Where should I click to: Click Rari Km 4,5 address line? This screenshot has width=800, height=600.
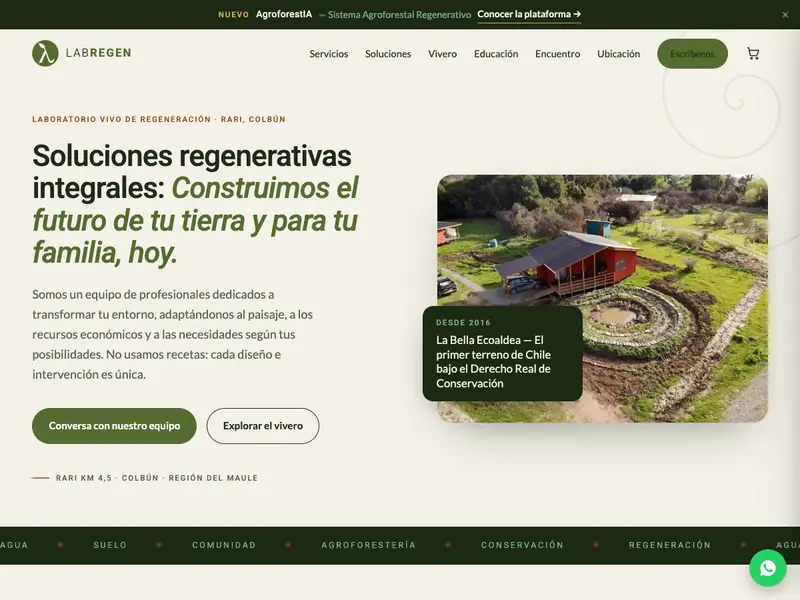tap(157, 478)
